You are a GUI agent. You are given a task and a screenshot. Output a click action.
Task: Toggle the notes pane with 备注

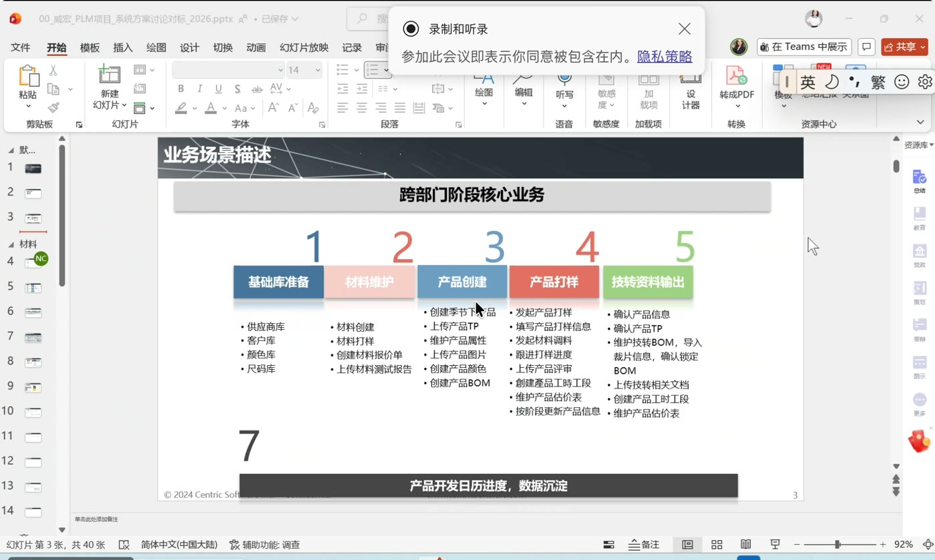[x=644, y=545]
